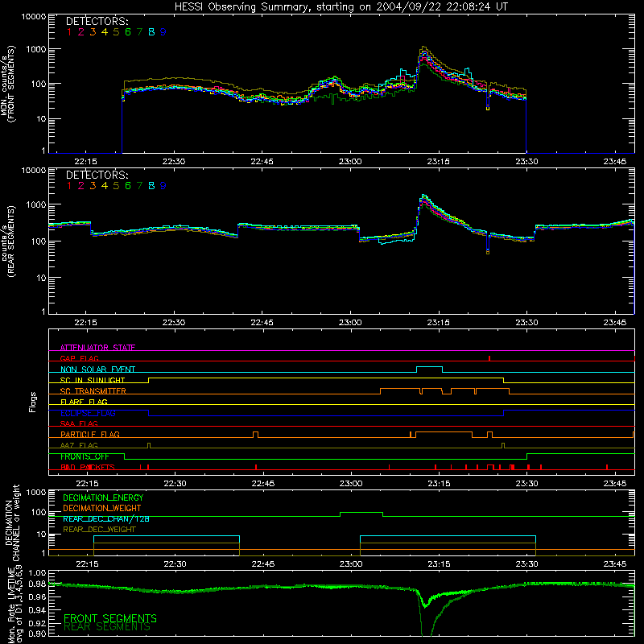Click 23:45 tick label under decimation plot
Viewport: 644px width, 644px height.
click(615, 564)
